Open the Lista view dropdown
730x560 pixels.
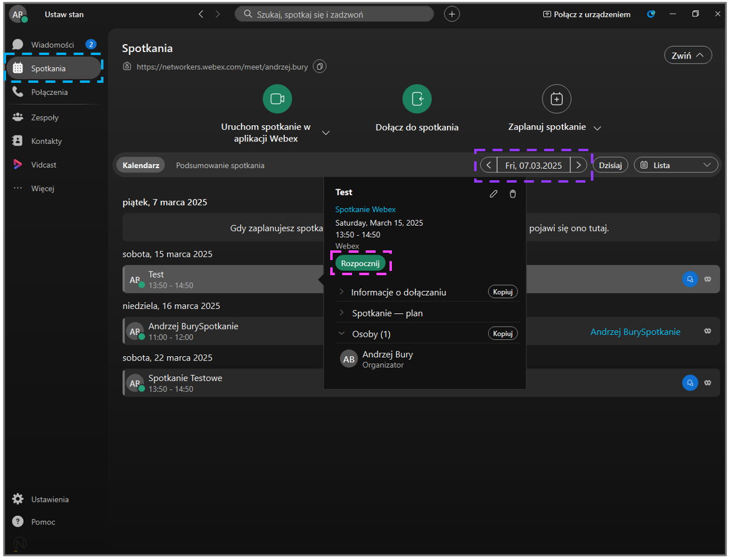pyautogui.click(x=676, y=165)
